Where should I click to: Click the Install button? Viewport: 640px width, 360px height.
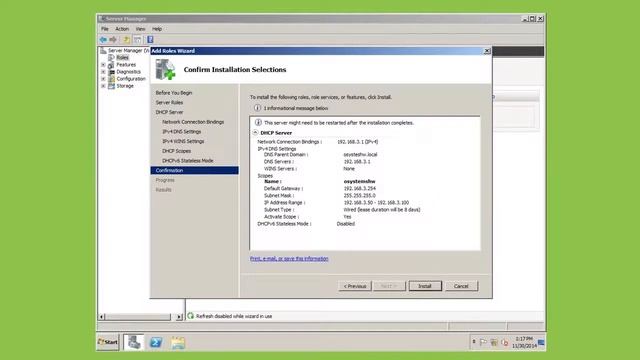425,286
